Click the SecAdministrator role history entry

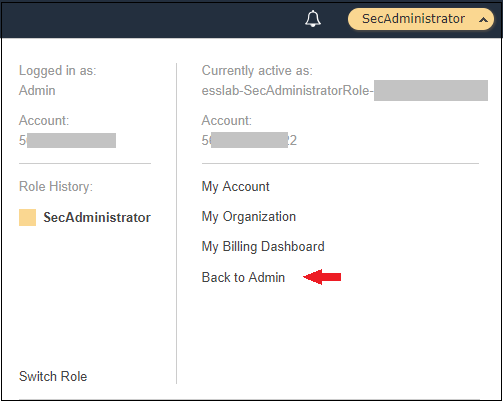click(x=97, y=217)
